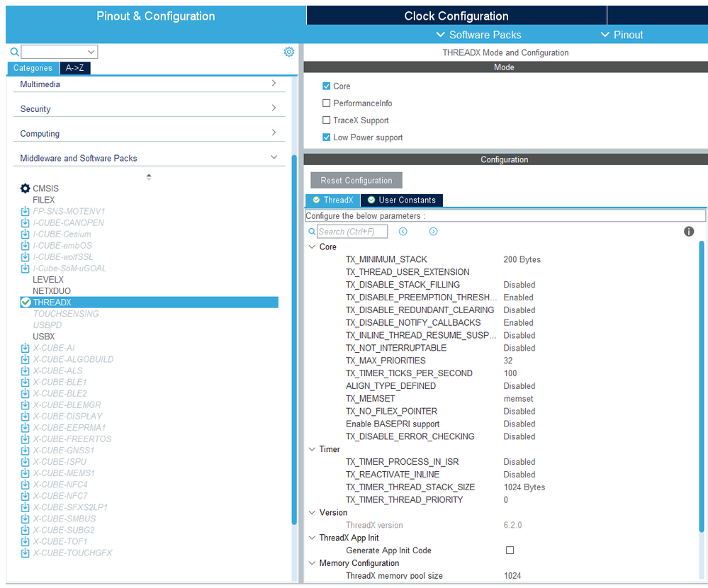
Task: Click the TX_TIMER_THREAD_STACK_SIZE value 1024 Bytes
Action: (524, 487)
